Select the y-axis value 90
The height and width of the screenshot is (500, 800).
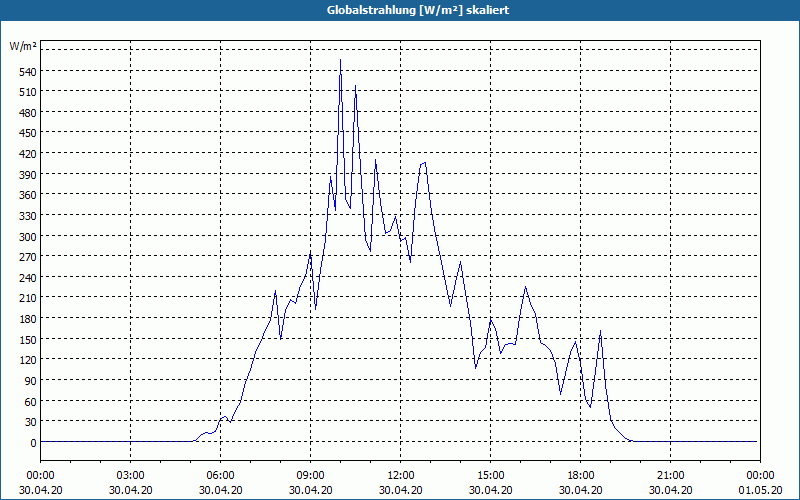31,381
